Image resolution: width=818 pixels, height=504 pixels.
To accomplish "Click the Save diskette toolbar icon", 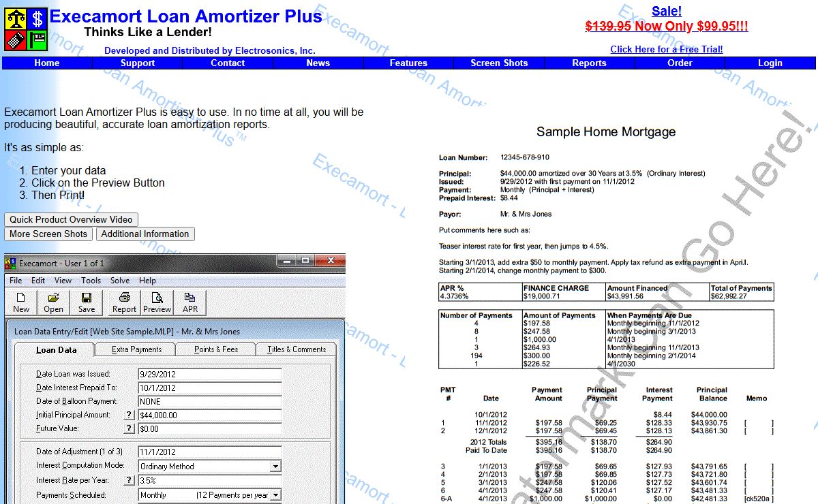I will point(87,302).
